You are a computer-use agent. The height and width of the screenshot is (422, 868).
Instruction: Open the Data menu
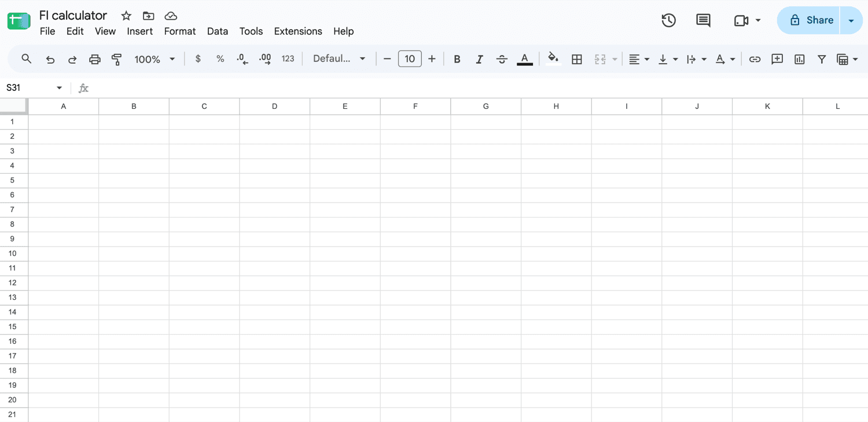click(x=218, y=31)
